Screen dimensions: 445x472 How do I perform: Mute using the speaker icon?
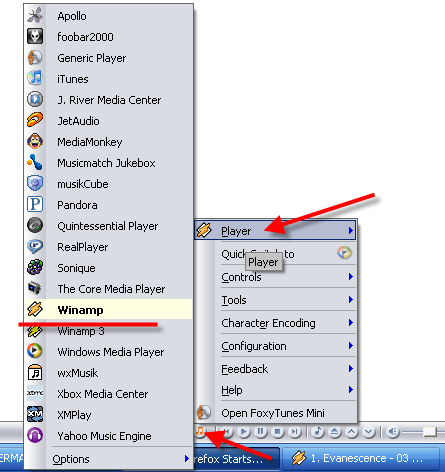click(393, 432)
